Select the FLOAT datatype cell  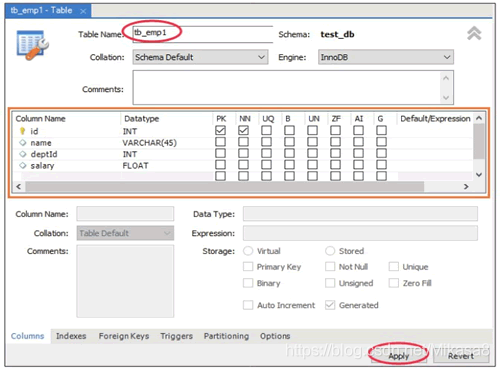point(166,165)
